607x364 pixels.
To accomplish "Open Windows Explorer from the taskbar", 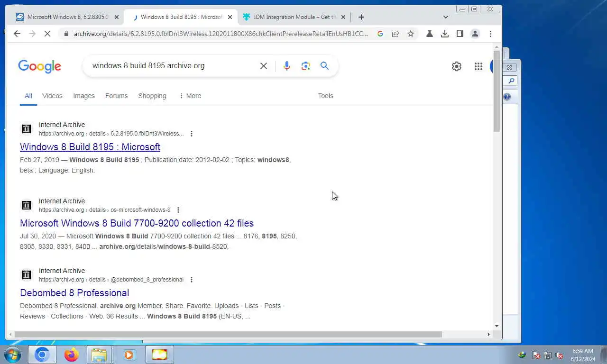I will pos(99,355).
